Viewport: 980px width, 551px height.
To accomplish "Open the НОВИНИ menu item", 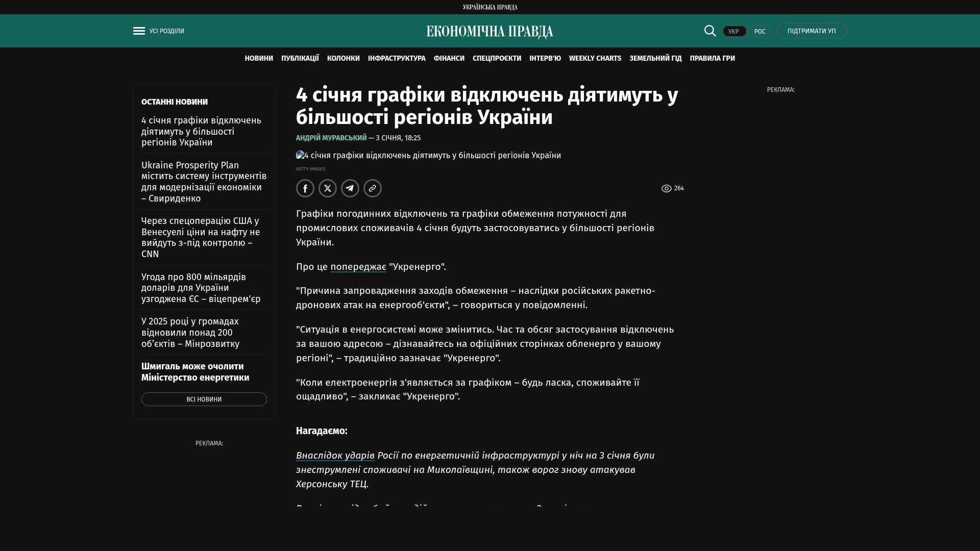I will point(259,59).
